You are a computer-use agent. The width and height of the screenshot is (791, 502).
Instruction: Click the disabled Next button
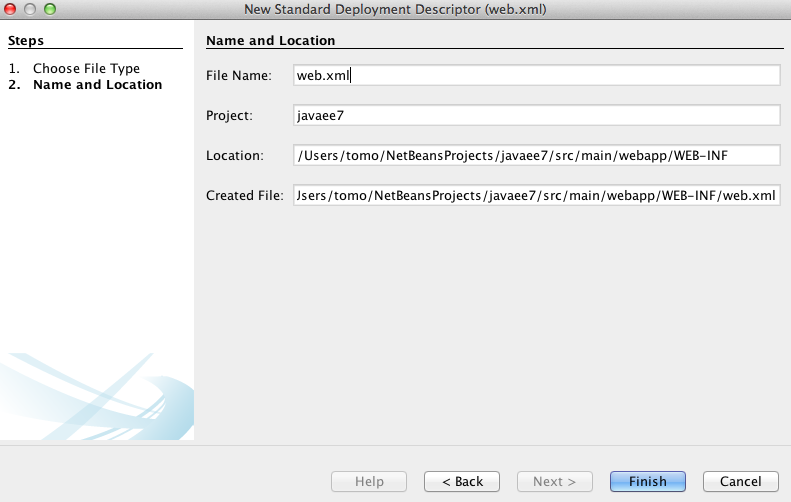[x=554, y=481]
